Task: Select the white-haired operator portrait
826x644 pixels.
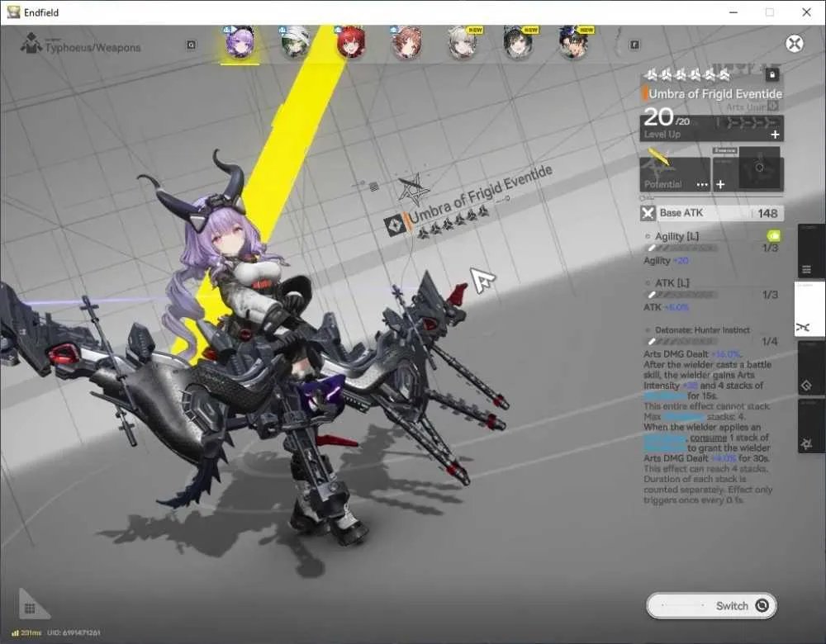Action: [x=463, y=42]
